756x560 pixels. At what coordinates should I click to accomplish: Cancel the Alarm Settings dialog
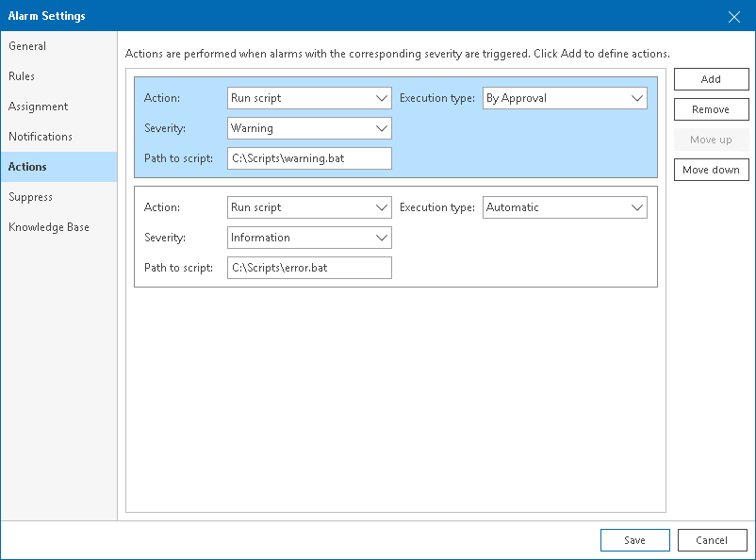click(x=712, y=539)
